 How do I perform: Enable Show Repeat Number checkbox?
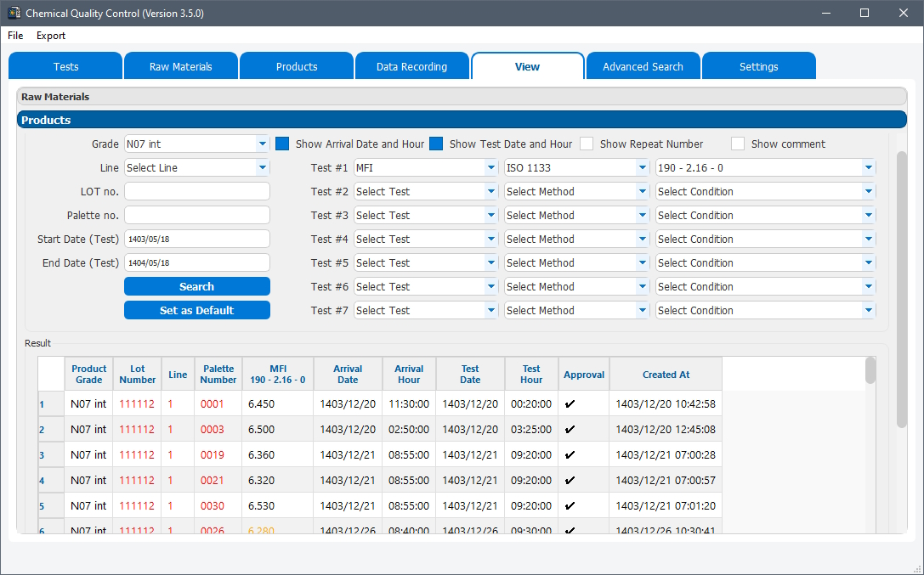coord(587,144)
